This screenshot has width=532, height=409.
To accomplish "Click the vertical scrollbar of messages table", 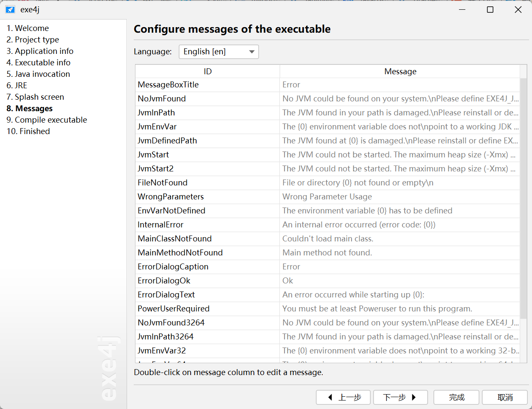I will (524, 199).
